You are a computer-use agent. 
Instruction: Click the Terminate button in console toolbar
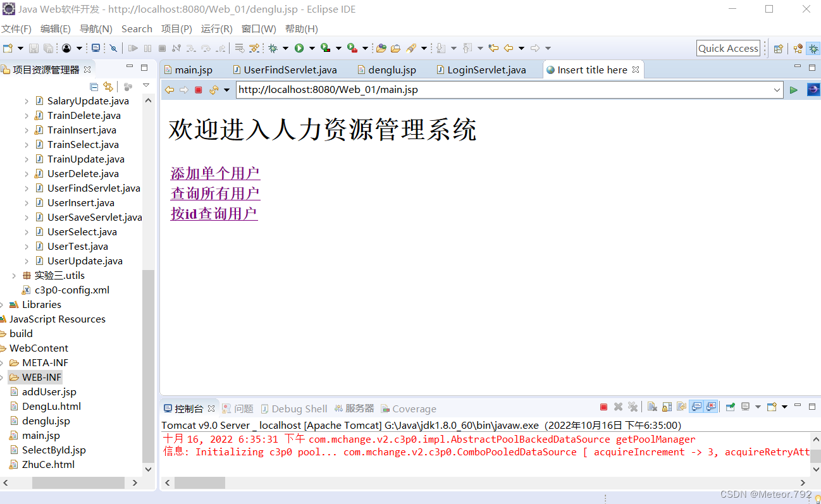(604, 408)
